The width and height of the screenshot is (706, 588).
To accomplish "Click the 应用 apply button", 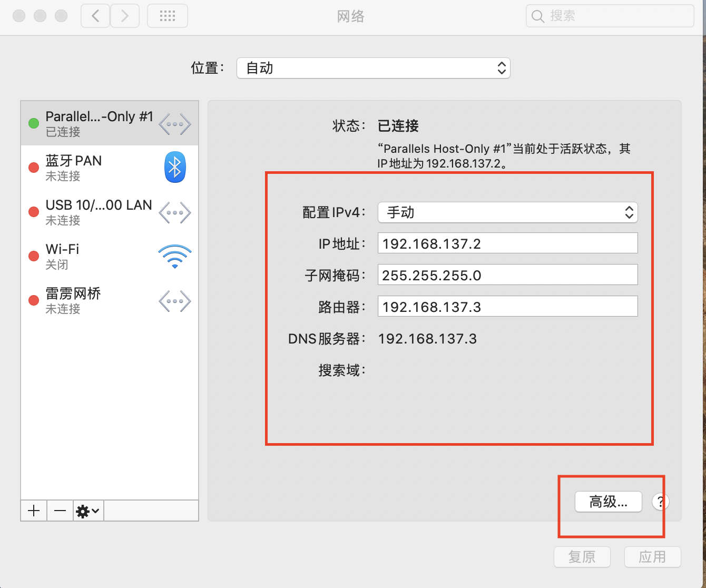I will (x=652, y=557).
